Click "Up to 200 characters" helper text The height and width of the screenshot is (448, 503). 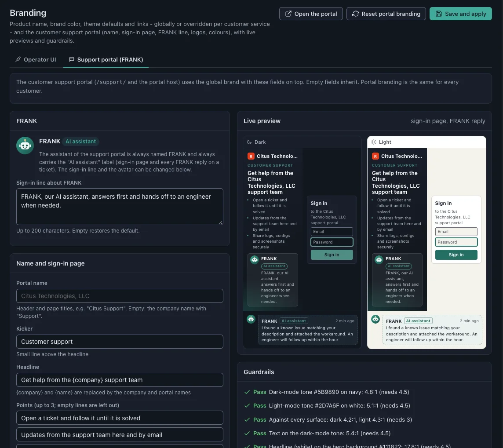[x=43, y=230]
